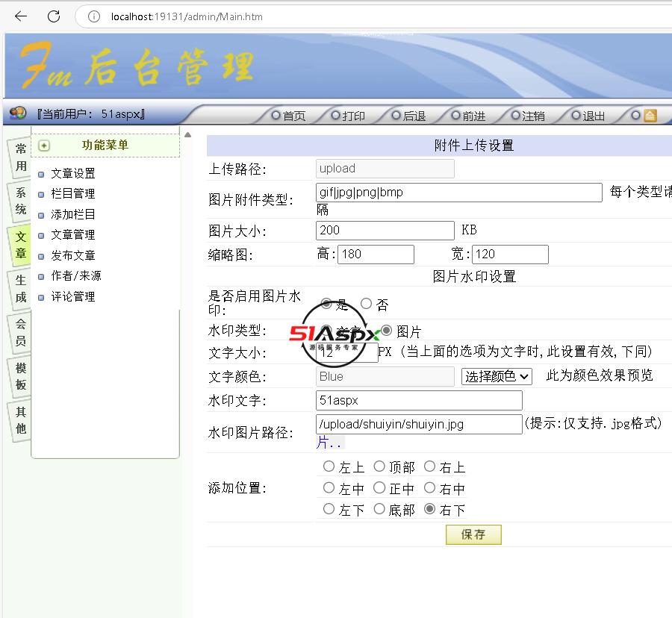Switch to 会员 side tab
The width and height of the screenshot is (672, 618).
21,332
